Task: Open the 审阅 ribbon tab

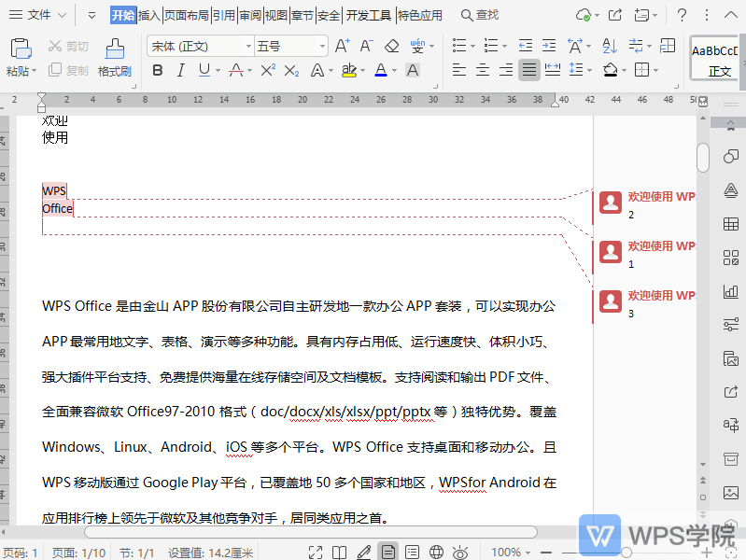Action: point(249,15)
